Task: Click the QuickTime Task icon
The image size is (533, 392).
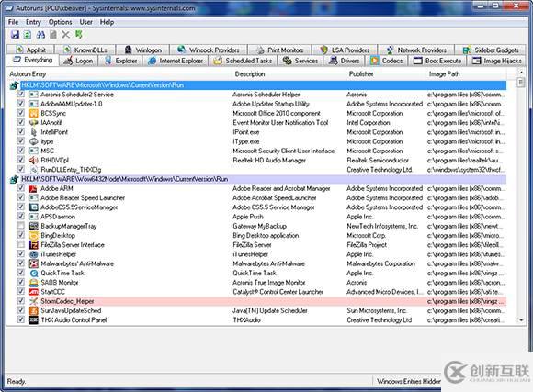Action: click(34, 273)
